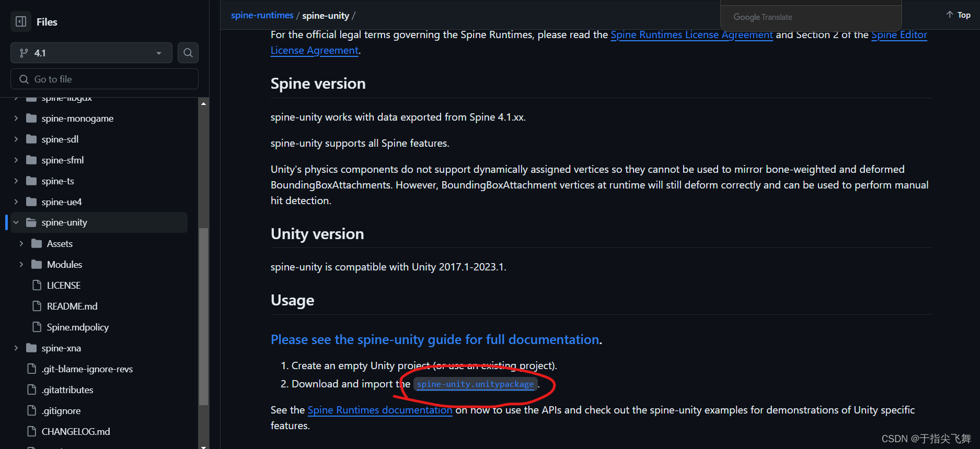Click the .gitattributes file icon
Screen dimensions: 980x449
point(32,389)
